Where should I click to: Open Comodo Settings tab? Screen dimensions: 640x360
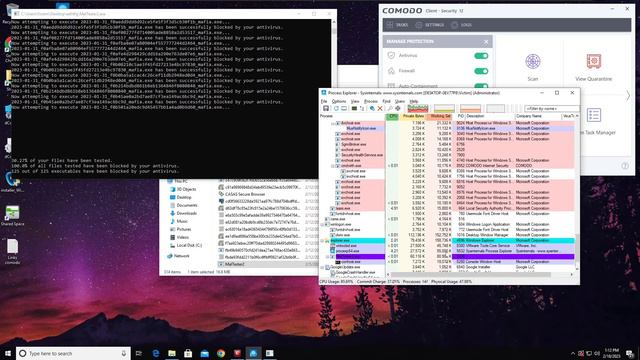[x=430, y=25]
